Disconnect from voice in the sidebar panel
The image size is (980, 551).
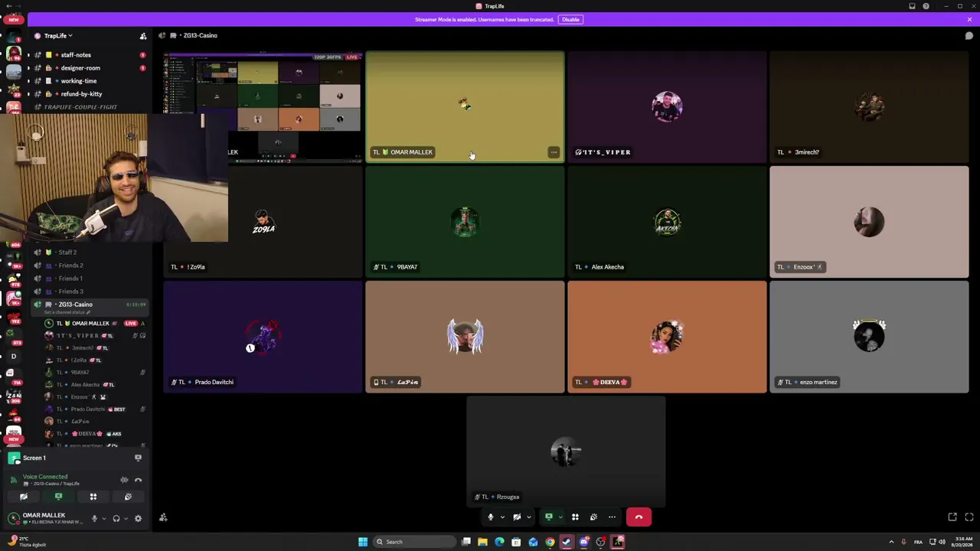click(139, 480)
